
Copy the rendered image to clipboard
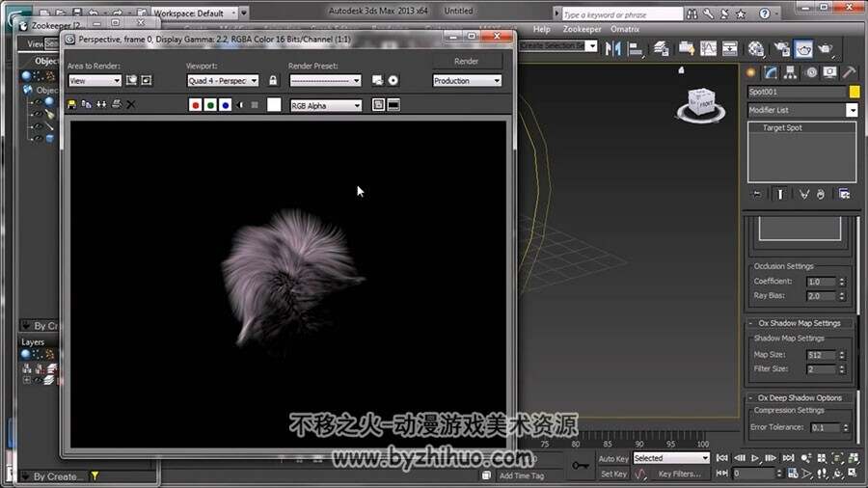coord(87,104)
